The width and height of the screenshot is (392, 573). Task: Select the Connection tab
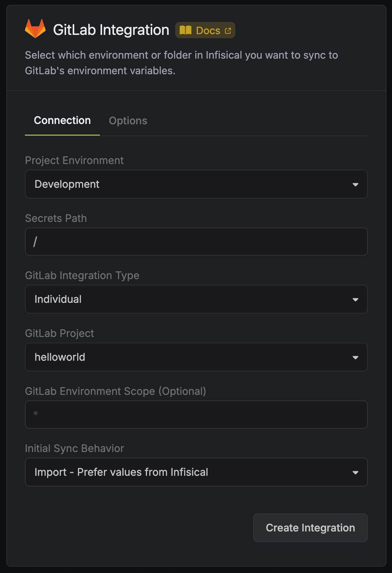pos(62,120)
